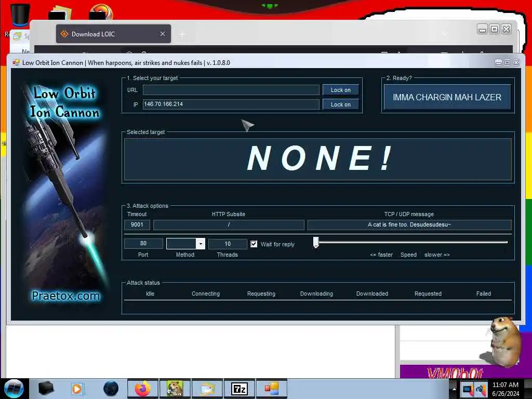Click the colored squares LOIC taskbar icon
Viewport: 532px width, 399px height.
pyautogui.click(x=271, y=389)
